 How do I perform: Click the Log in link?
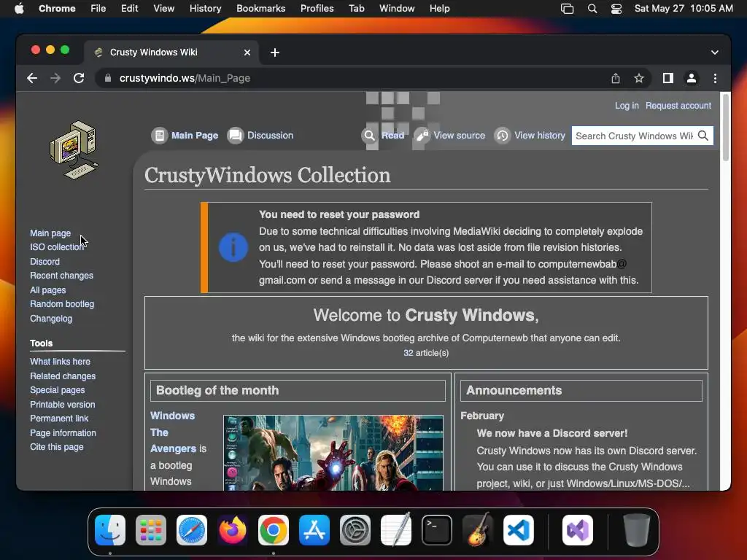[627, 106]
